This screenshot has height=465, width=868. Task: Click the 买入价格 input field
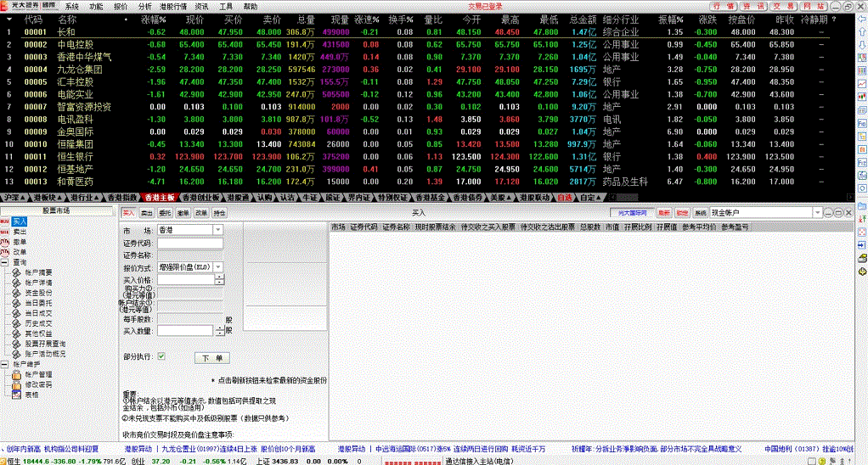point(186,280)
